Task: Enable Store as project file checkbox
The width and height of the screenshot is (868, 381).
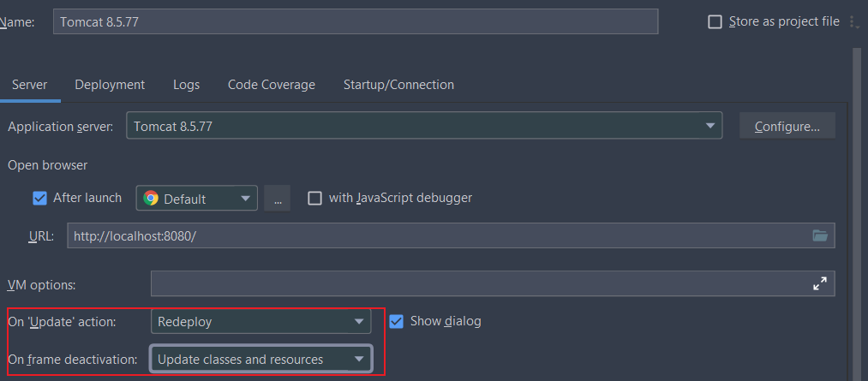Action: 715,22
